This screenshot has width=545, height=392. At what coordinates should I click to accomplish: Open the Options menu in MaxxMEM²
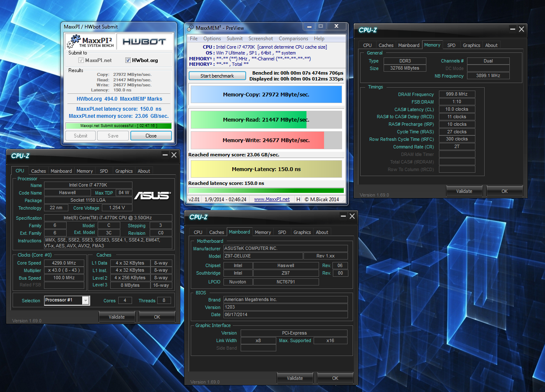click(x=212, y=39)
